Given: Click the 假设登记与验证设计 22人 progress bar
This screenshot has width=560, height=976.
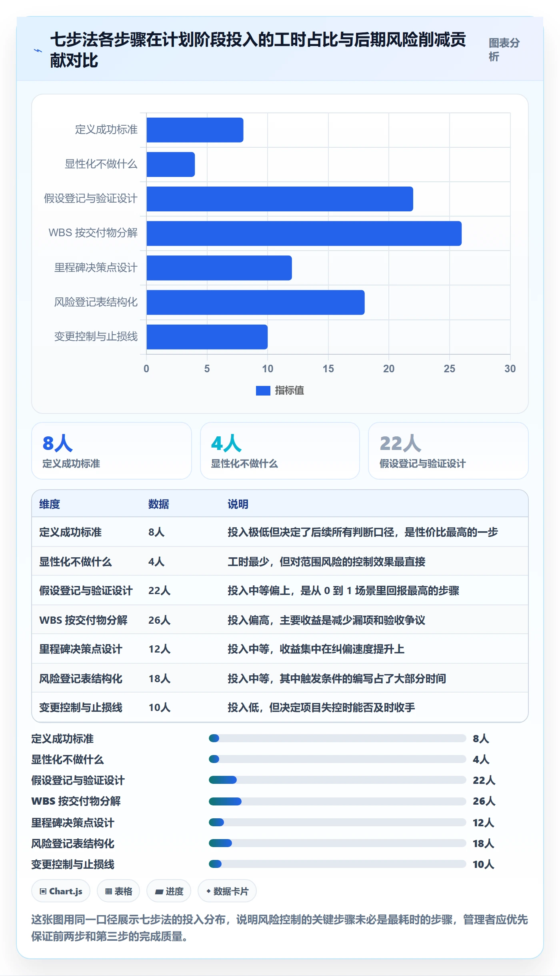Looking at the screenshot, I should (x=337, y=780).
